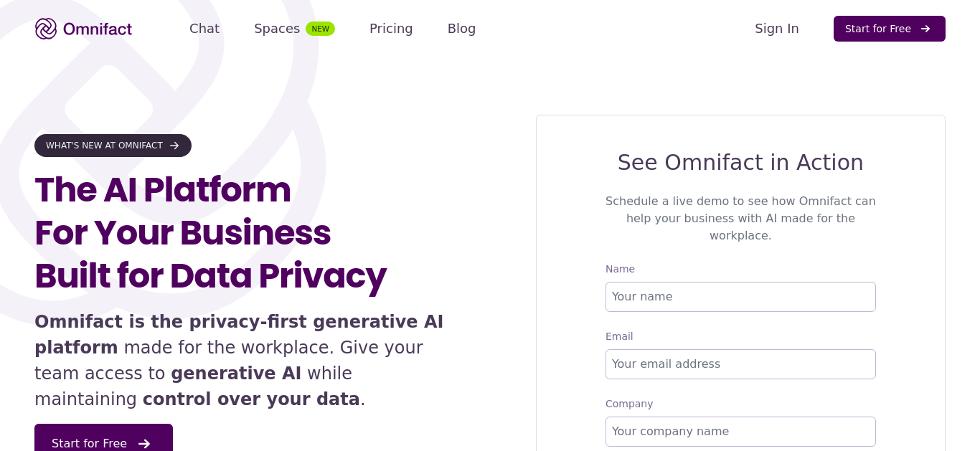This screenshot has height=451, width=980.
Task: Open the What's New at Omnifact pill
Action: (113, 146)
